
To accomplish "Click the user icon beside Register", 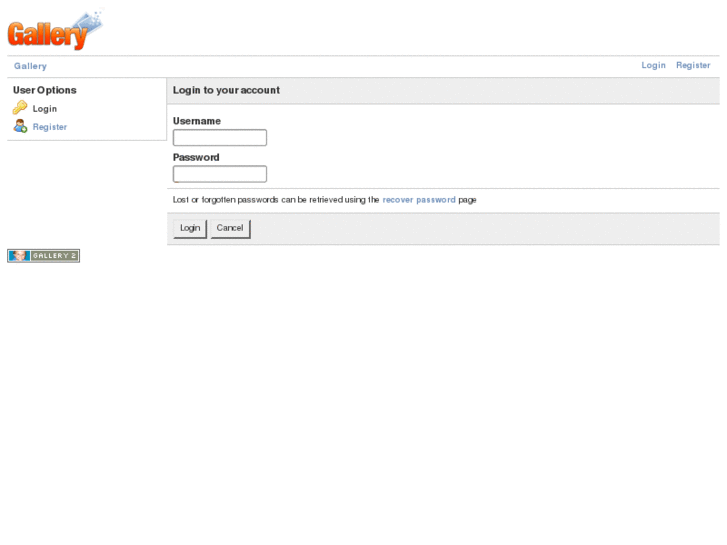I will pyautogui.click(x=20, y=127).
